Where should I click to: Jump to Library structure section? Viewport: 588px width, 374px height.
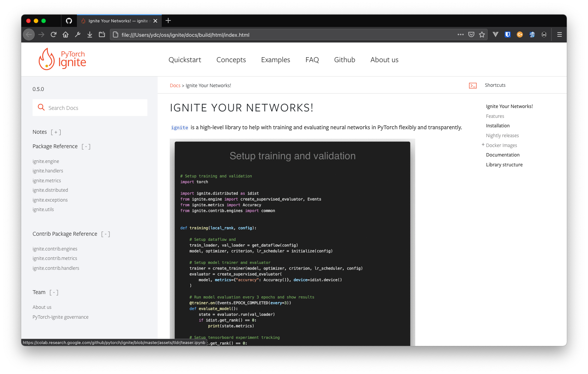pyautogui.click(x=504, y=165)
